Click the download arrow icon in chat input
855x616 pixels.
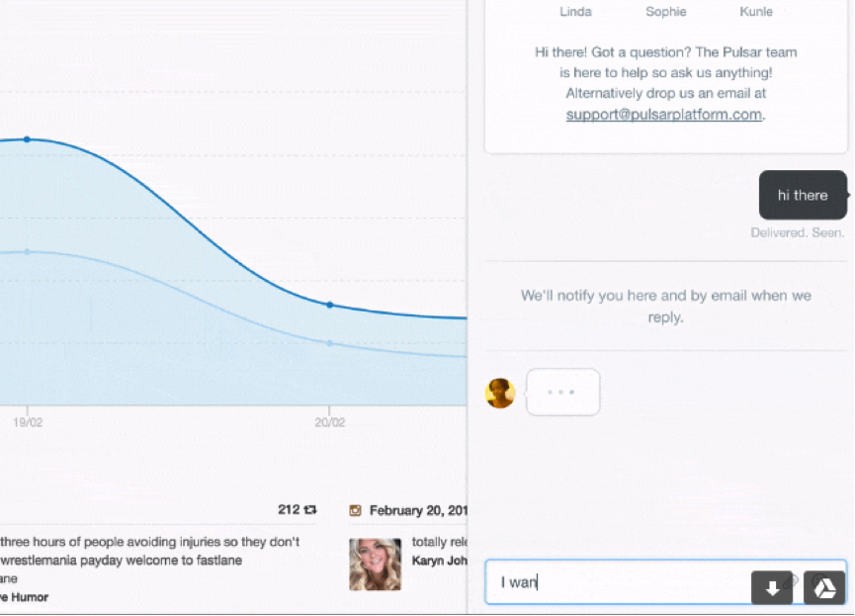[771, 587]
